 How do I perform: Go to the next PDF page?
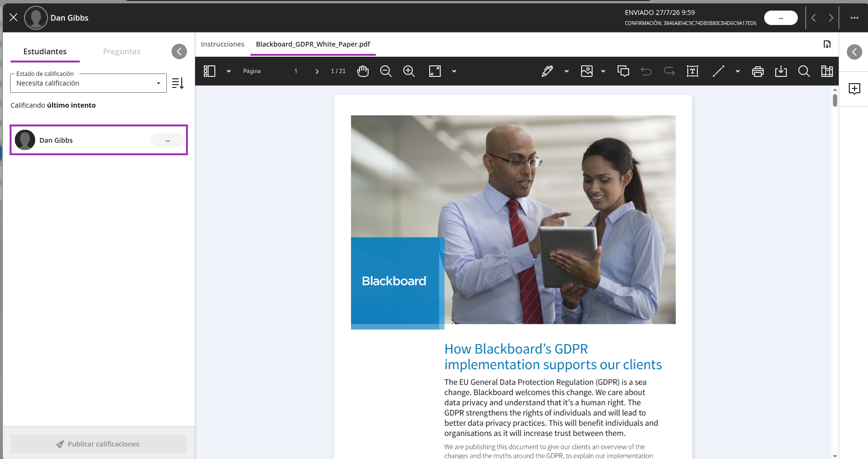click(x=317, y=71)
